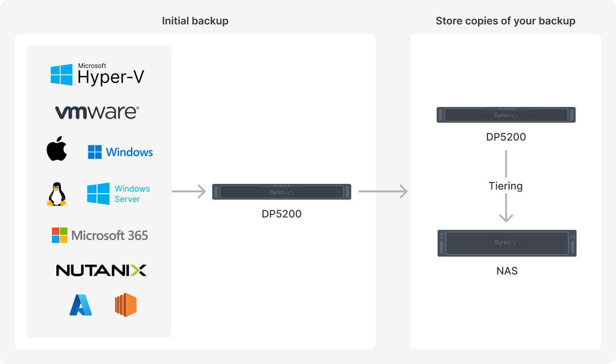The image size is (616, 364).
Task: Click the Initial backup heading
Action: (x=195, y=21)
